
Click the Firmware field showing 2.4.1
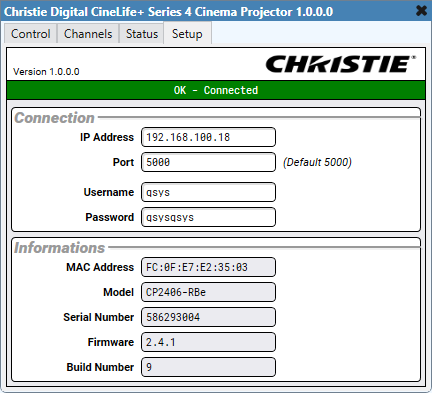208,342
